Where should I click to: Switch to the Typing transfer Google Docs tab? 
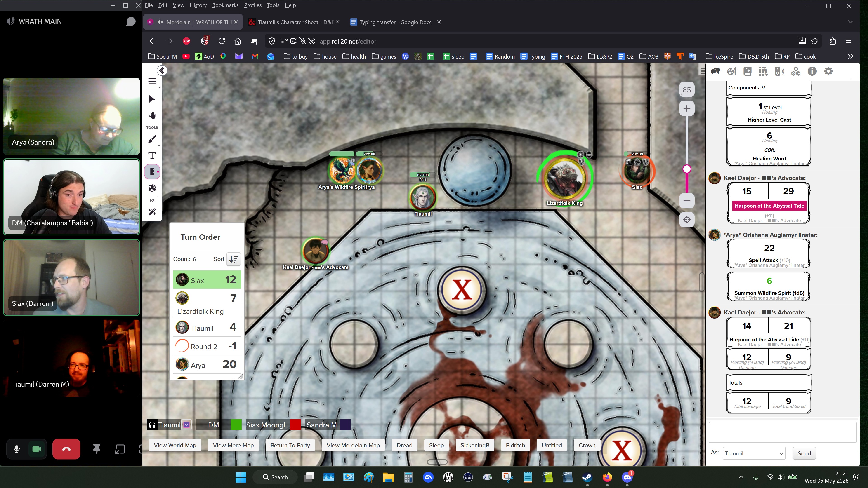coord(396,22)
